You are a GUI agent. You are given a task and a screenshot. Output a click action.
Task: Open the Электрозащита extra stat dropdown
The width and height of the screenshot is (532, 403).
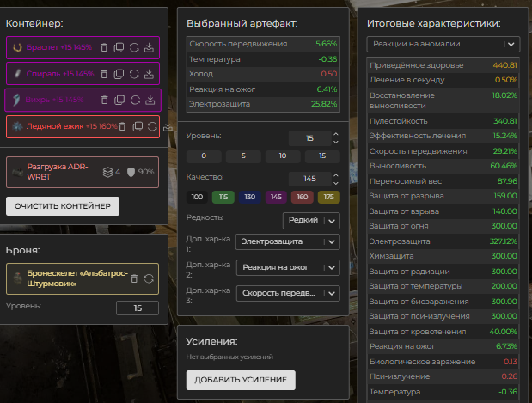coord(289,243)
